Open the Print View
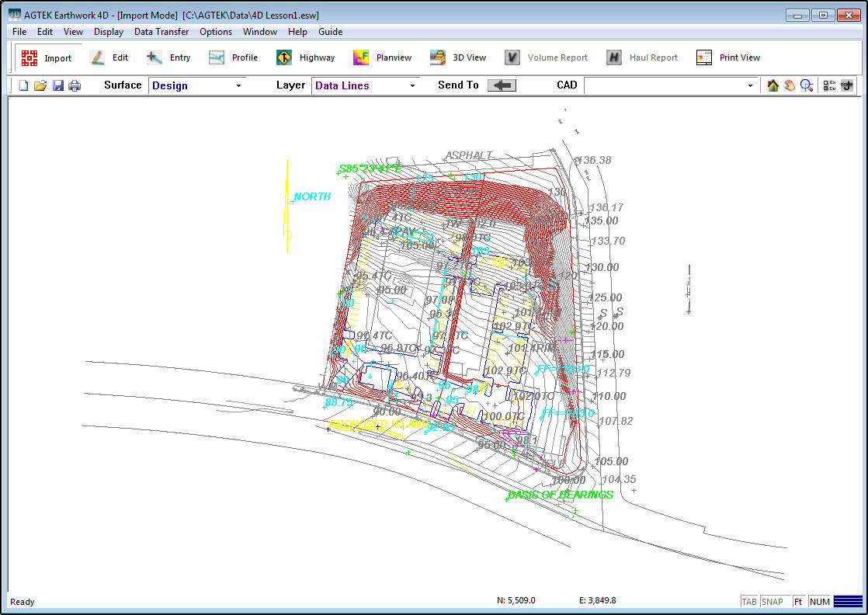868x615 pixels. tap(728, 57)
